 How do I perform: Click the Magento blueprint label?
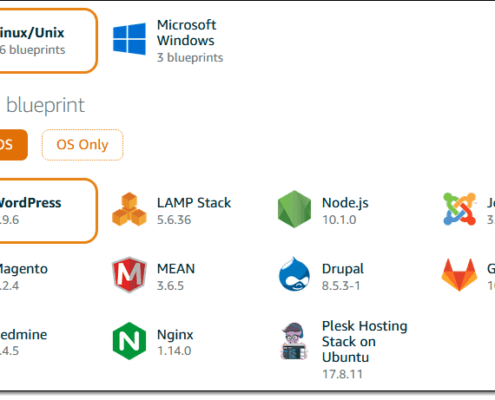tap(23, 269)
